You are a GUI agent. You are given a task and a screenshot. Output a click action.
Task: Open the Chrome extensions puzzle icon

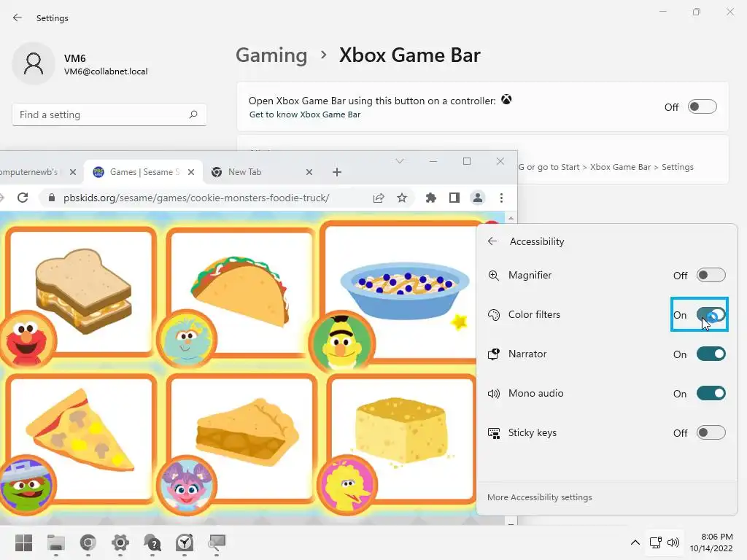click(x=430, y=198)
